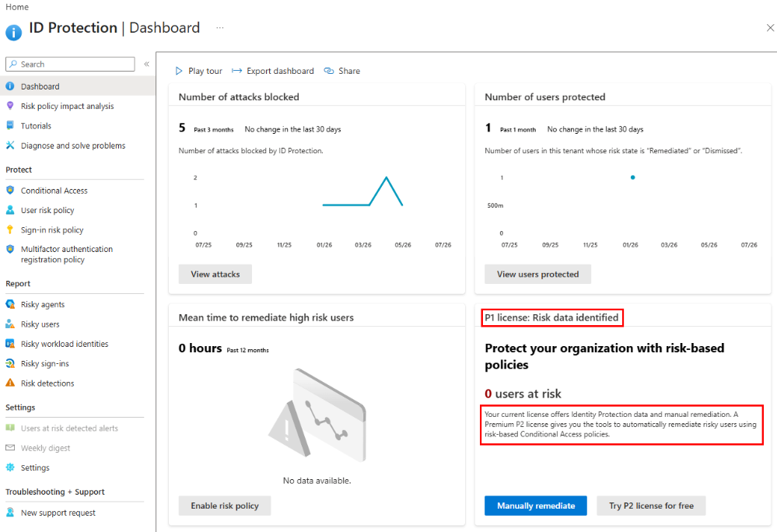This screenshot has width=777, height=532.
Task: Click Enable risk policy button
Action: tap(225, 506)
